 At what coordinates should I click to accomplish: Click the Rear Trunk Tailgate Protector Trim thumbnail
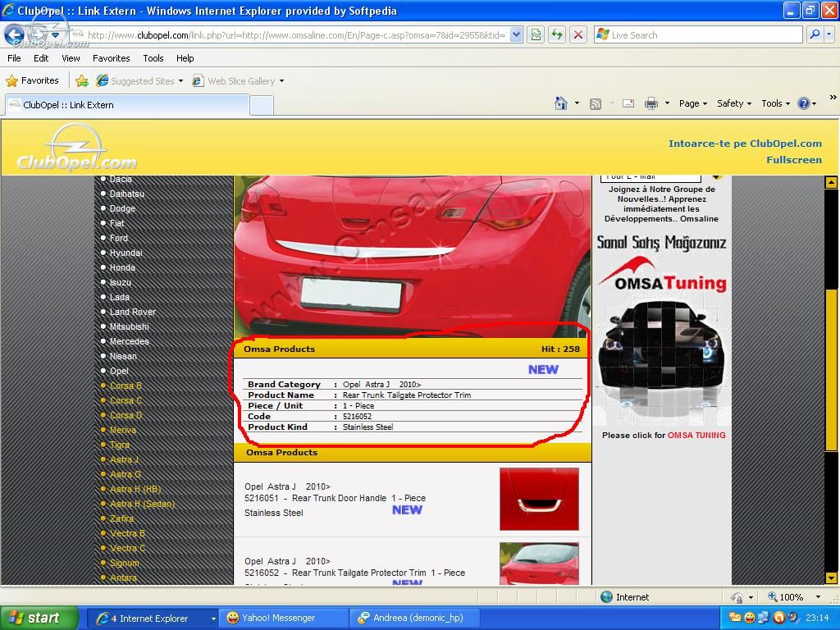539,564
